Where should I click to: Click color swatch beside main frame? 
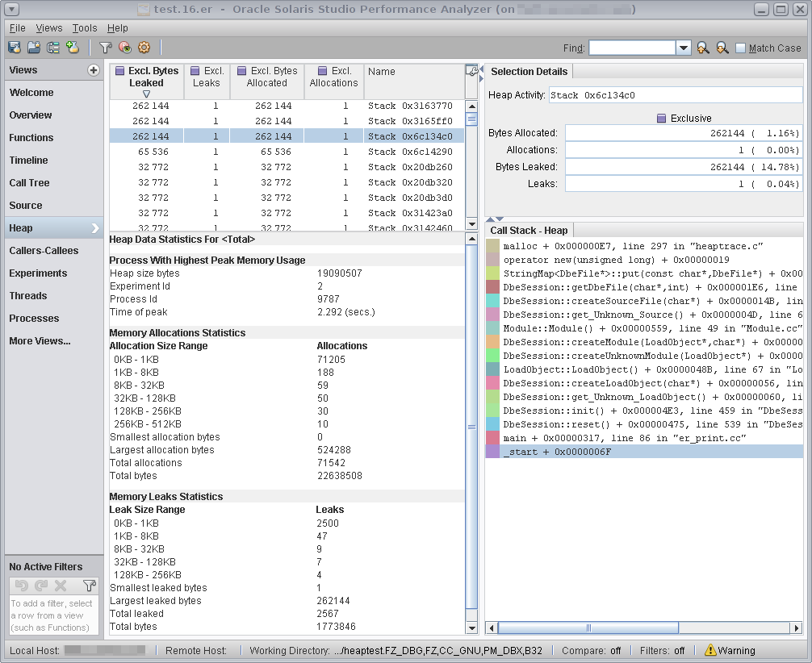coord(493,438)
